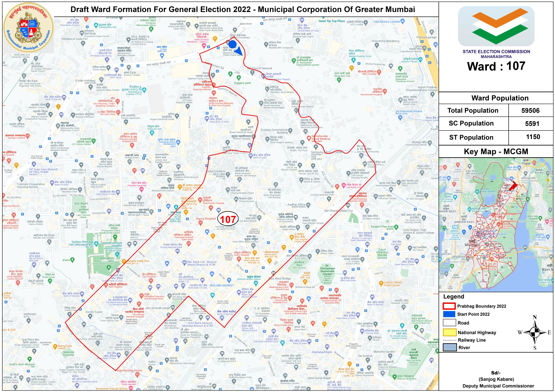Click the Brihanmumbai Municipal Corporation emblem
The image size is (555, 392).
(x=28, y=28)
